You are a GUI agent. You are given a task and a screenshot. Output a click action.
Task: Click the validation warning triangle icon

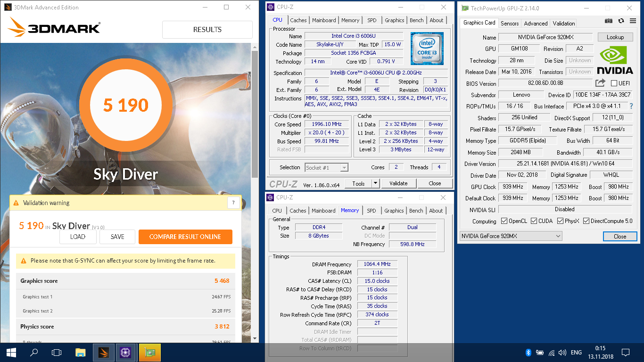tap(17, 203)
